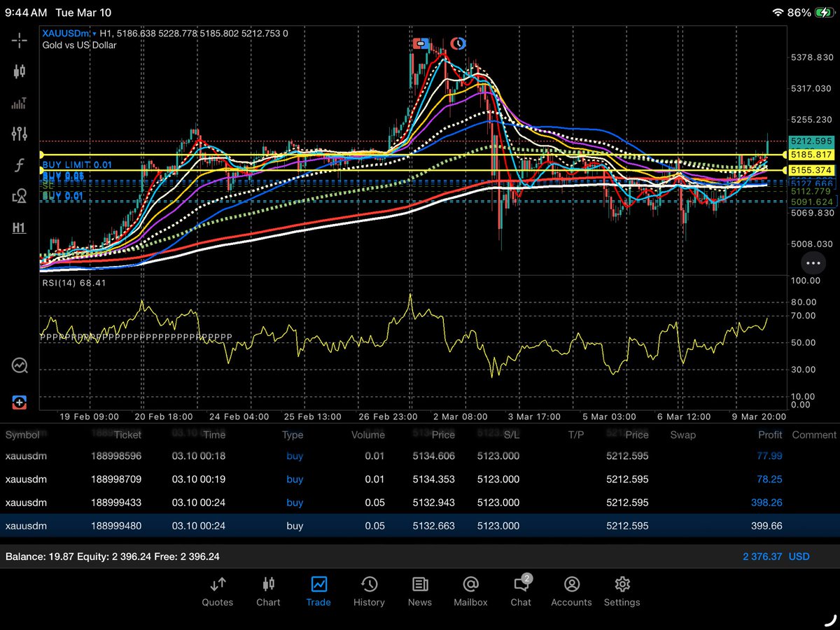Switch to the Chart tab
Screen dimensions: 840x630
[268, 591]
